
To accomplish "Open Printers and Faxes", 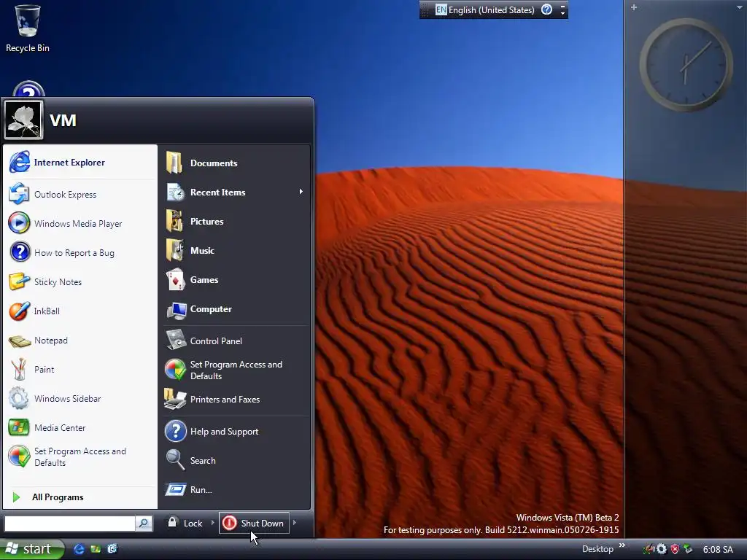I will coord(235,399).
